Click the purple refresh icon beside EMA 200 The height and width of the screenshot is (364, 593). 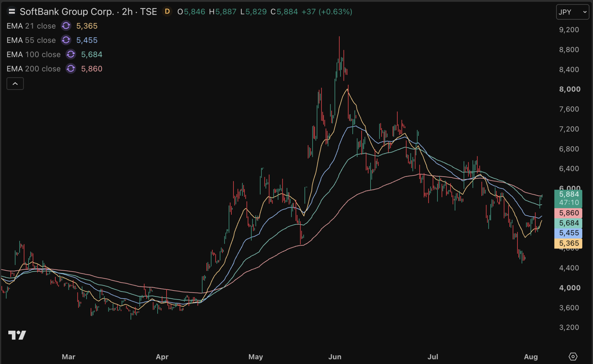[71, 68]
